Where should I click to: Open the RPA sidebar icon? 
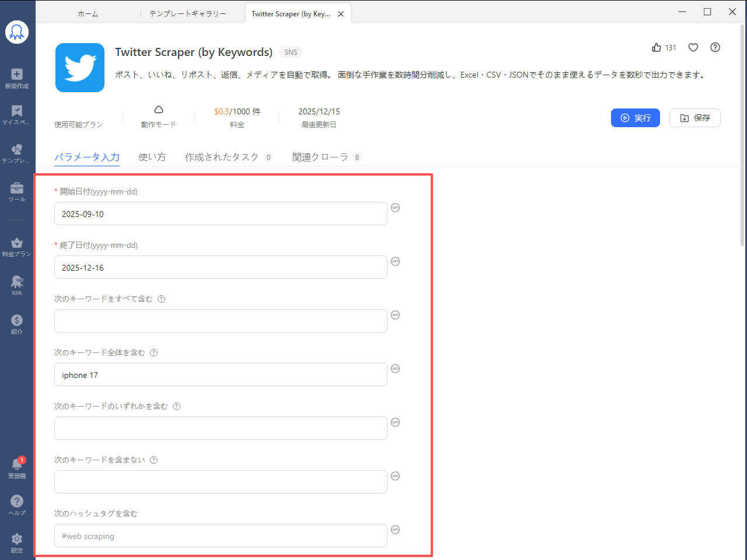click(17, 282)
